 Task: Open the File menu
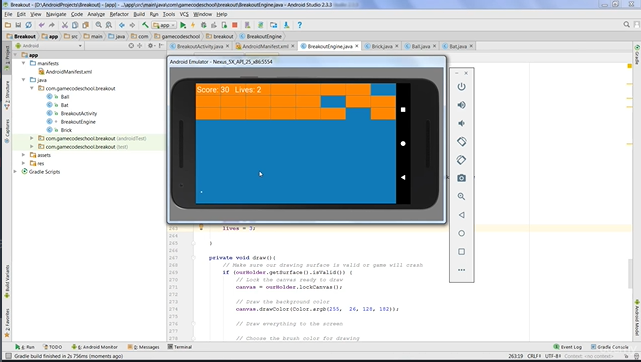tap(8, 14)
